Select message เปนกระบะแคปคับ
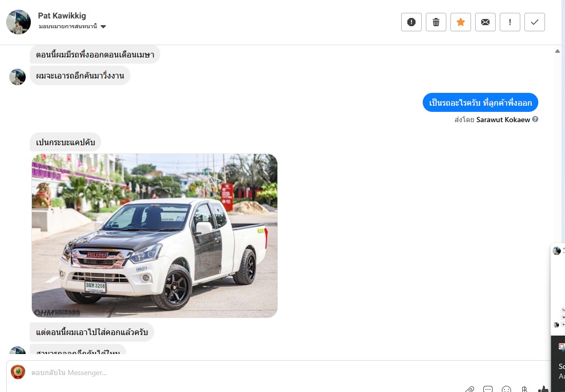Image resolution: width=565 pixels, height=392 pixels. (x=65, y=142)
